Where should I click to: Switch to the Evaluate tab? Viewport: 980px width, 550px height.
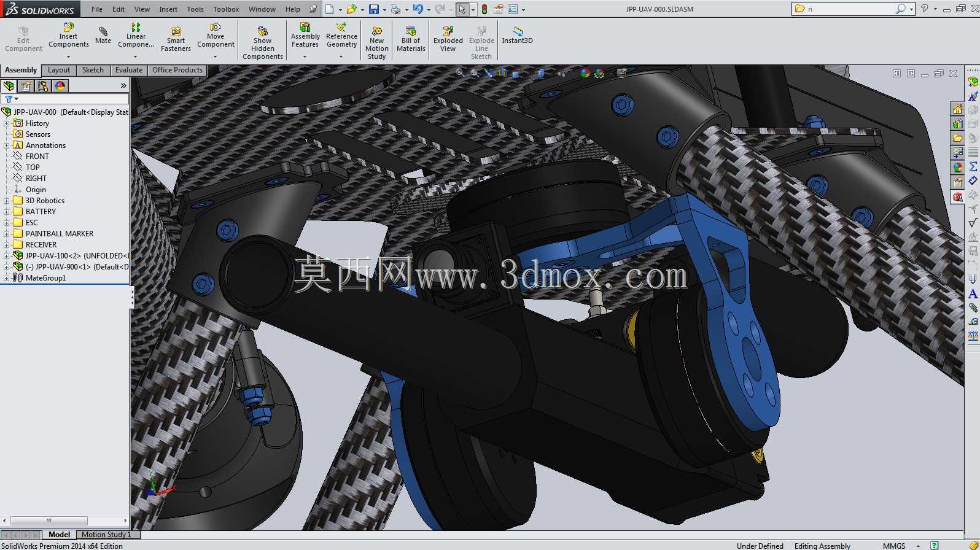[x=129, y=70]
